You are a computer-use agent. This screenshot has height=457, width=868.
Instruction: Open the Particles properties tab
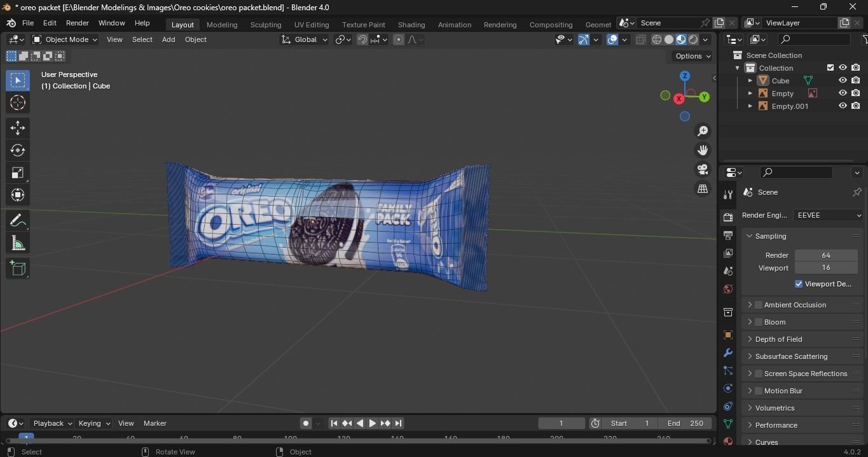(x=728, y=370)
